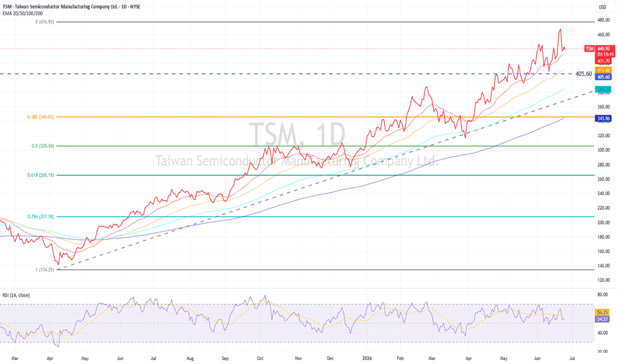Click the red TSM price tag
Image resolution: width=617 pixels, height=364 pixels.
point(589,48)
